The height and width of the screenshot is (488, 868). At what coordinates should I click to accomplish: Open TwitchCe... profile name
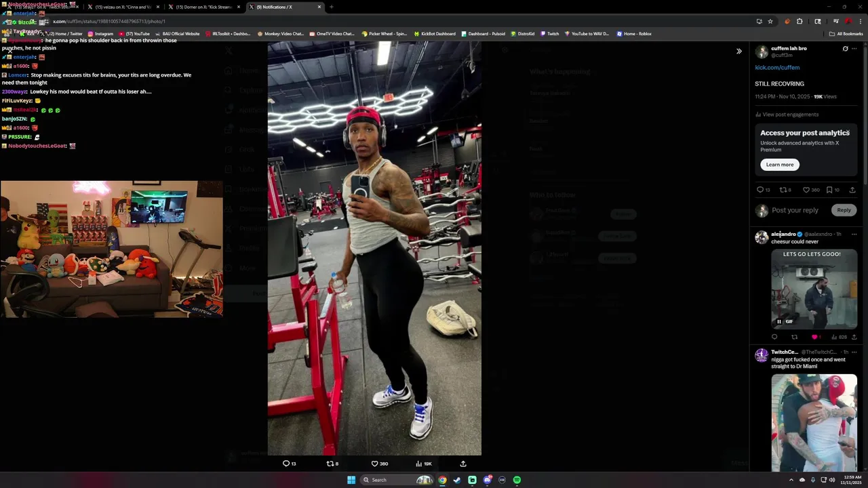[x=785, y=352]
